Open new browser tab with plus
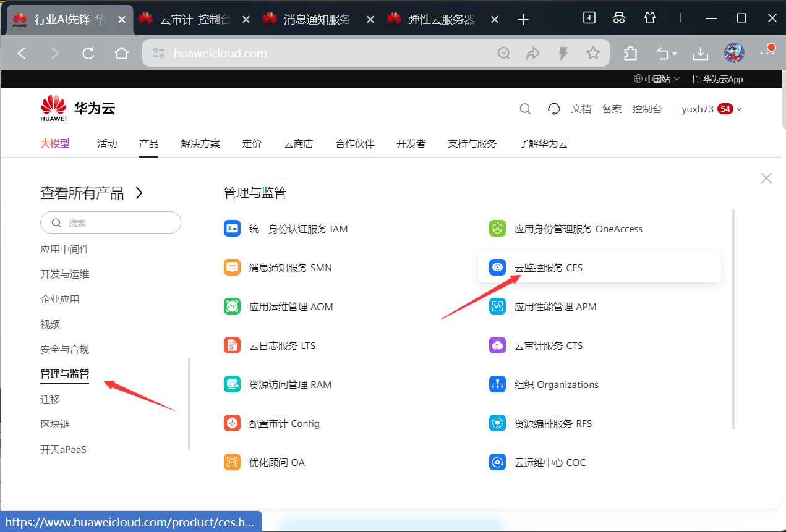The image size is (786, 532). [x=523, y=20]
